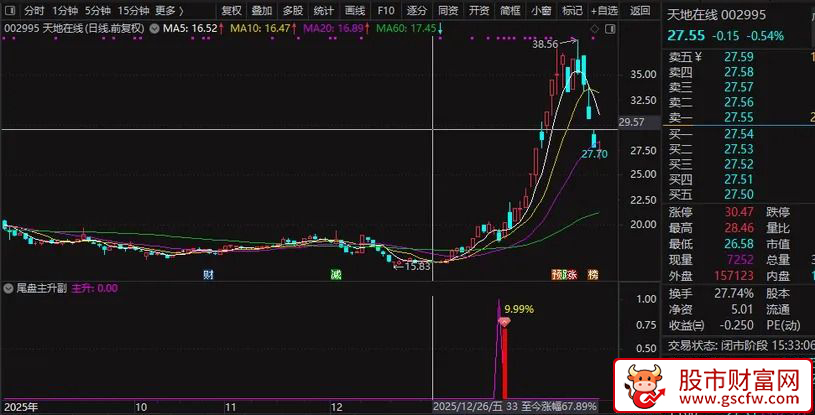Click the 收益 value -0.250
815x415 pixels.
737,326
